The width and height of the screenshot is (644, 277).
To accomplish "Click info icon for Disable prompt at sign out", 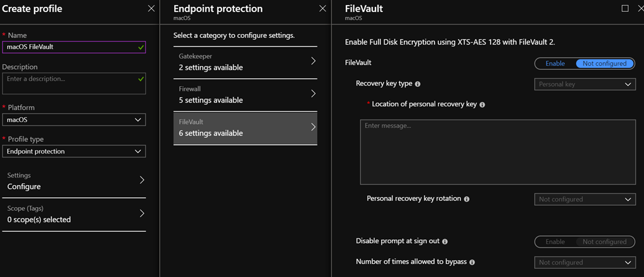I will [x=445, y=241].
